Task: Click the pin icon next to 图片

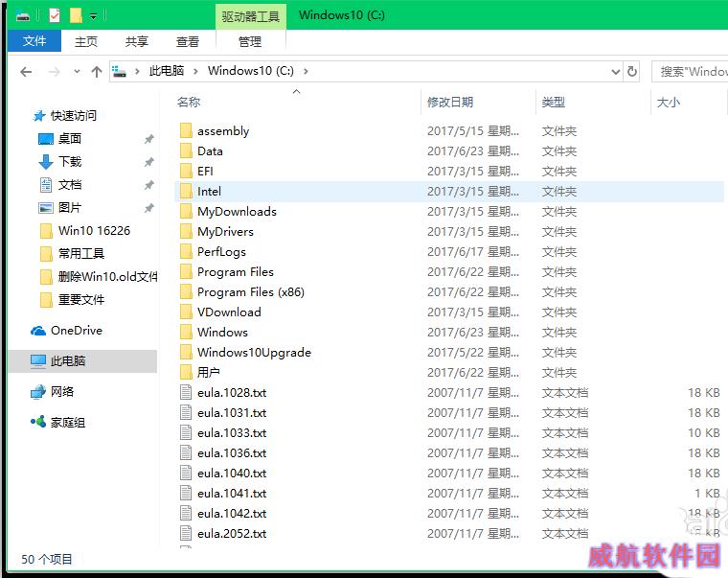Action: pos(149,208)
